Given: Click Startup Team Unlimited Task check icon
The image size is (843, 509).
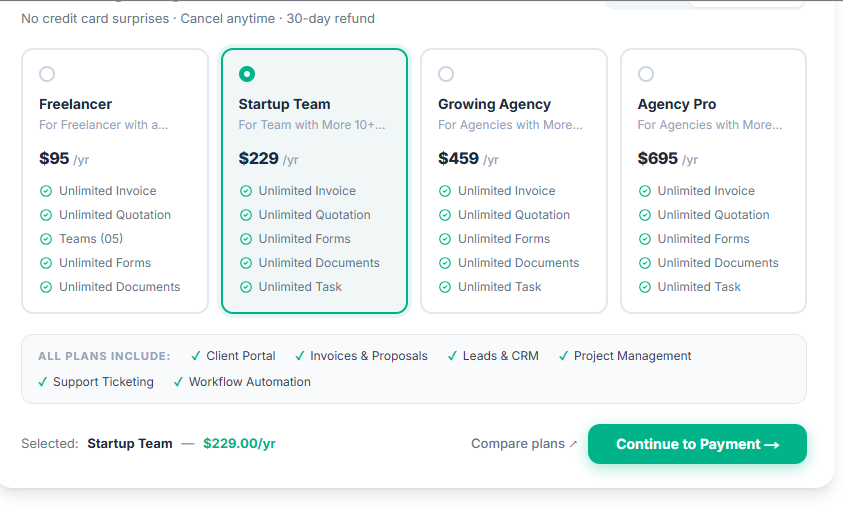Looking at the screenshot, I should click(246, 287).
